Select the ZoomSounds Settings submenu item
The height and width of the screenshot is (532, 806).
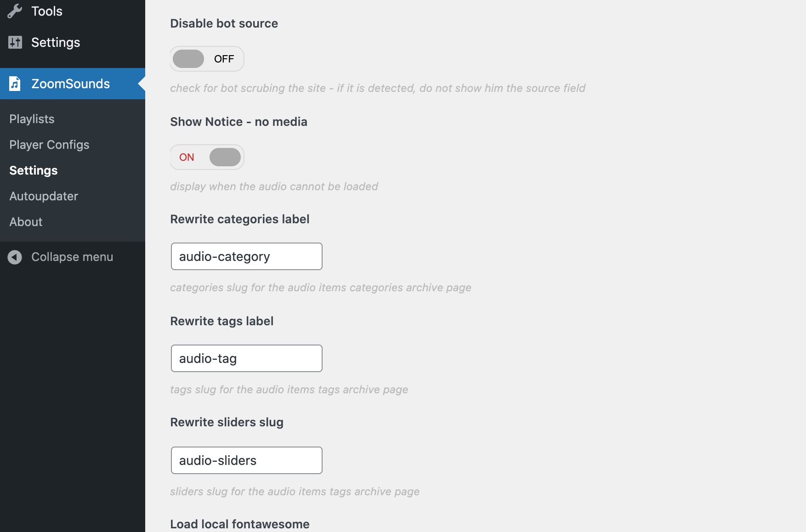click(34, 170)
